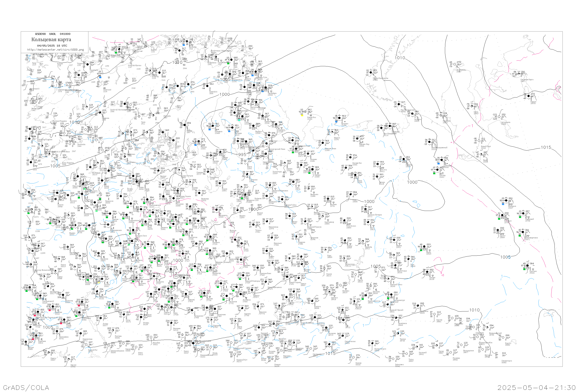Image resolution: width=588 pixels, height=392 pixels.
Task: Click the GrADS/COLA label at bottom left
Action: (26, 387)
